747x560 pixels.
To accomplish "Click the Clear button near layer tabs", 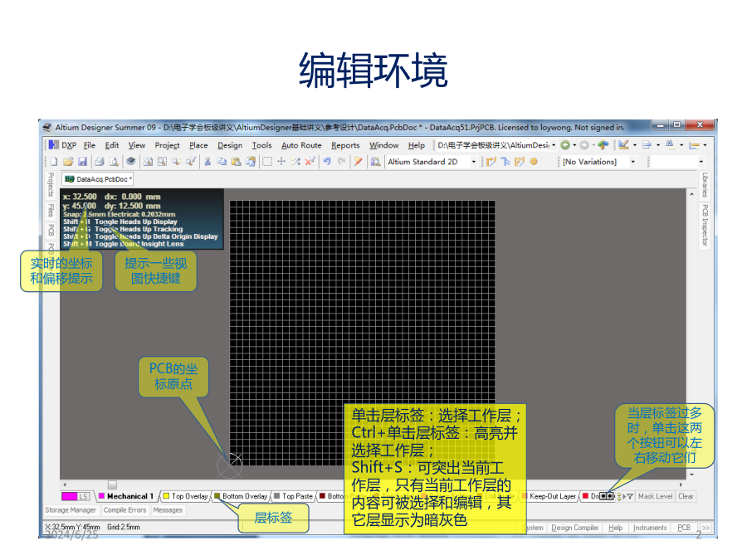I will tap(686, 496).
